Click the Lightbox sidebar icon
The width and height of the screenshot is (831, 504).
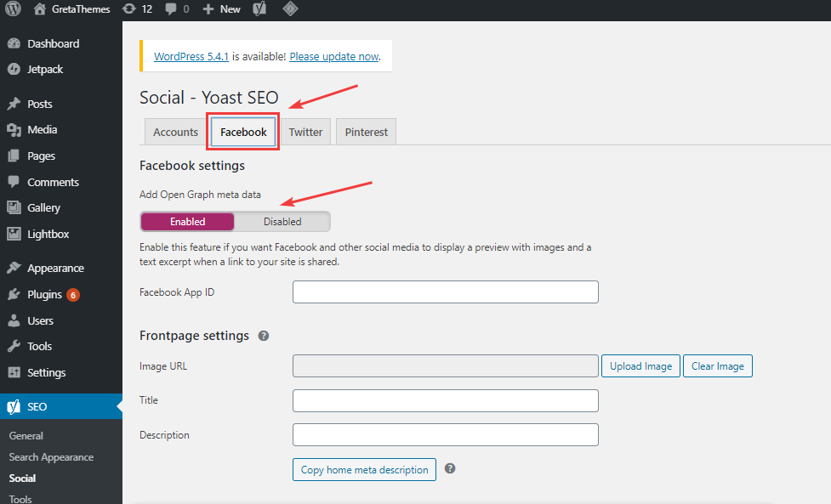click(15, 234)
